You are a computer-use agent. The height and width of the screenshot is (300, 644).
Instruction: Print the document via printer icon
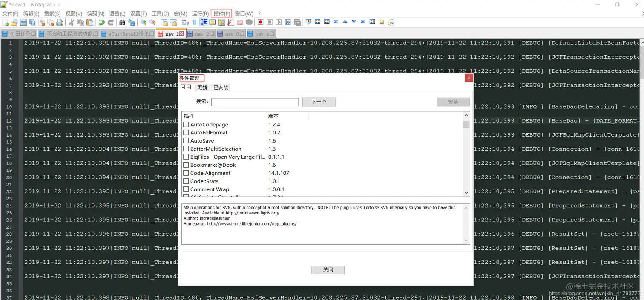60,22
